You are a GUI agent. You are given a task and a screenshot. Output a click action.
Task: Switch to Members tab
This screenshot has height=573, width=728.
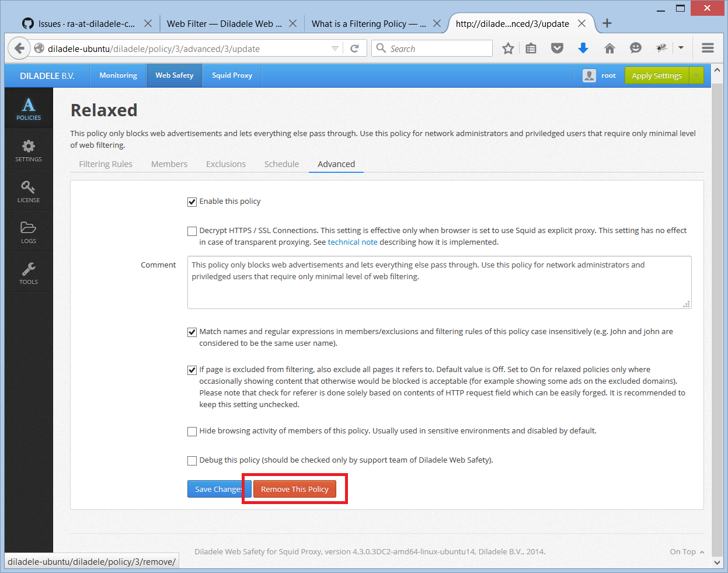pyautogui.click(x=169, y=164)
